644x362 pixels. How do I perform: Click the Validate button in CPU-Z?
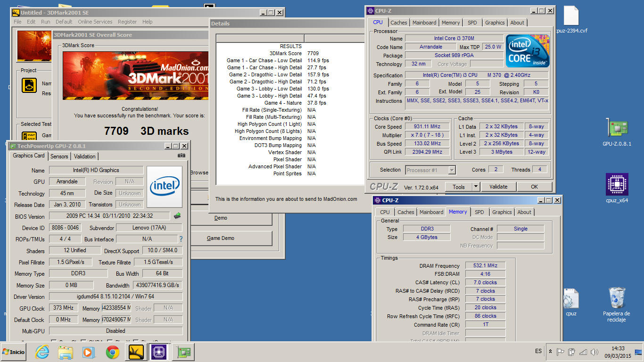pyautogui.click(x=498, y=187)
